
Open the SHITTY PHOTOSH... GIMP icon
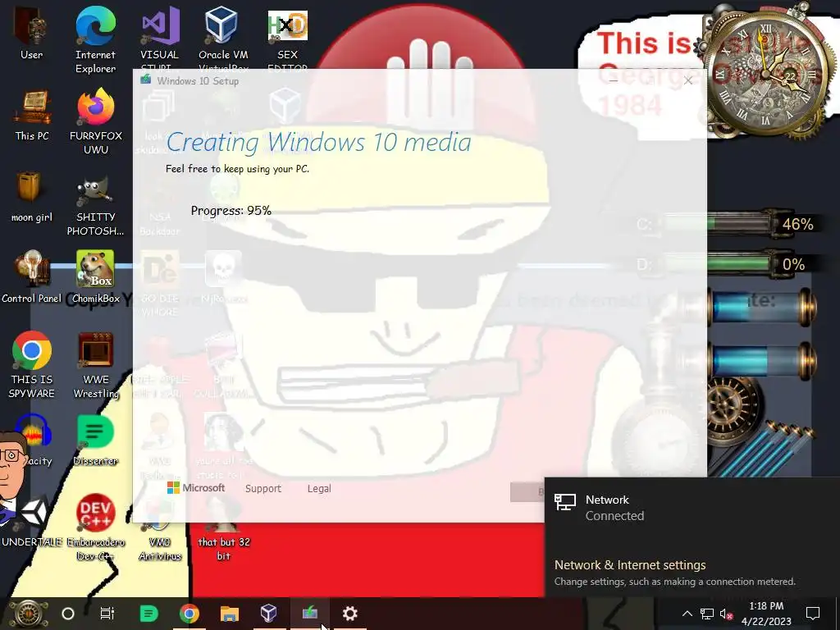click(95, 203)
